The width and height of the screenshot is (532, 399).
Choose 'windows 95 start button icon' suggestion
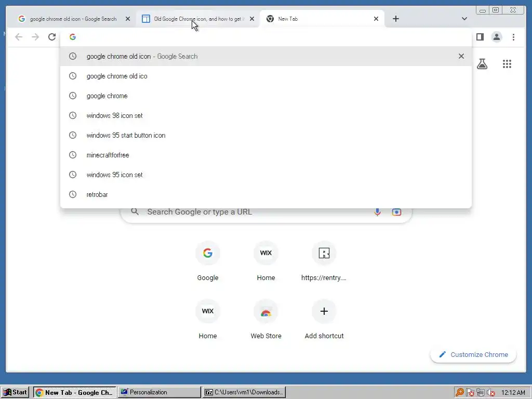click(x=265, y=135)
